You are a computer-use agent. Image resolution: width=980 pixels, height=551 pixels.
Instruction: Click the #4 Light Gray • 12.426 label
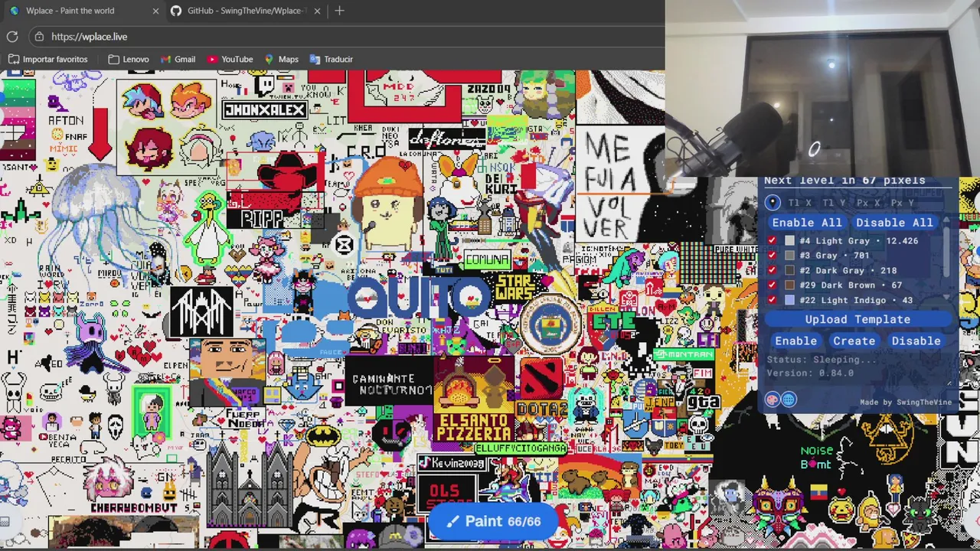[x=858, y=241]
